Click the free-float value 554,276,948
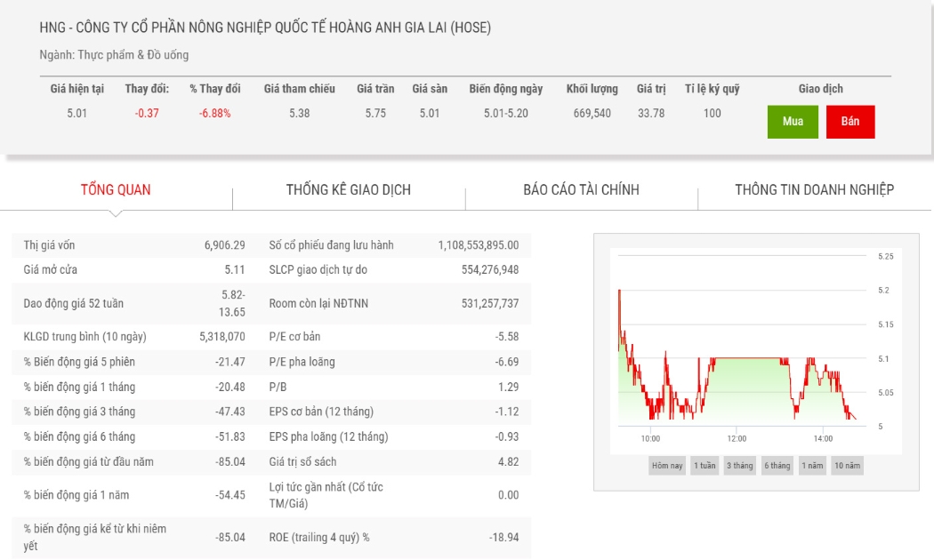This screenshot has height=560, width=934. pos(489,269)
